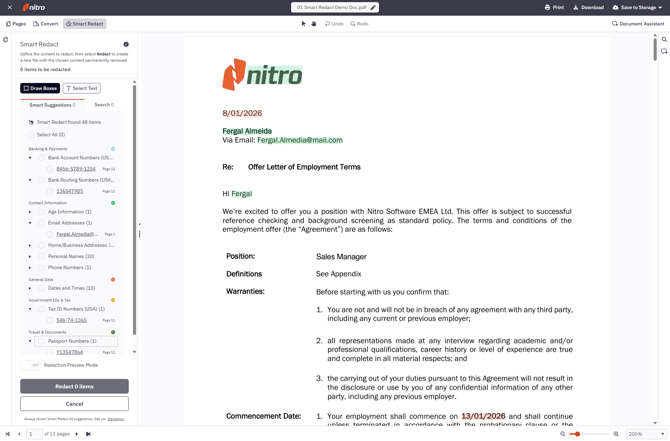The width and height of the screenshot is (670, 441).
Task: Open the 136547985 routing number link
Action: tap(70, 191)
